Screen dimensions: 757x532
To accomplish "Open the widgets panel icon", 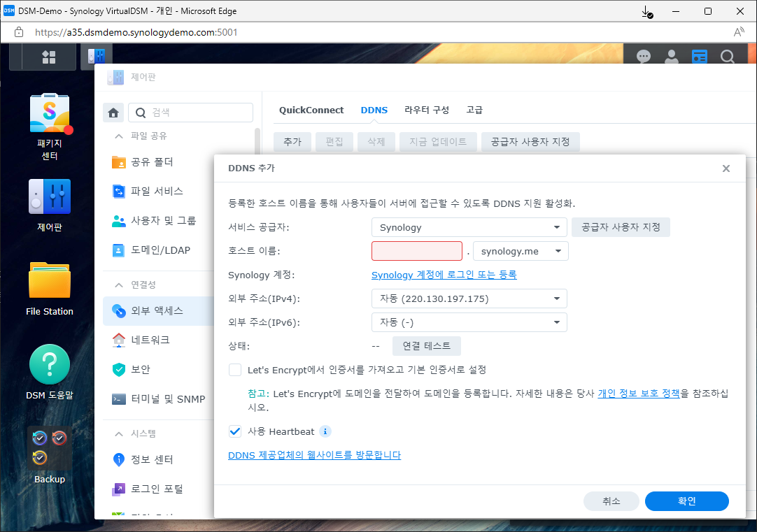I will [x=699, y=57].
